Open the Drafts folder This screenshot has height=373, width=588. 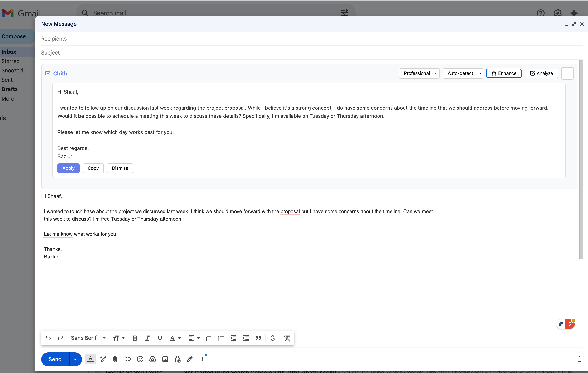pyautogui.click(x=10, y=89)
